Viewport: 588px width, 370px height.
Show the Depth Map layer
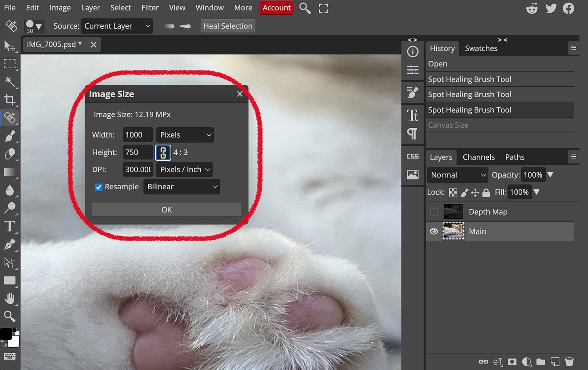point(434,212)
